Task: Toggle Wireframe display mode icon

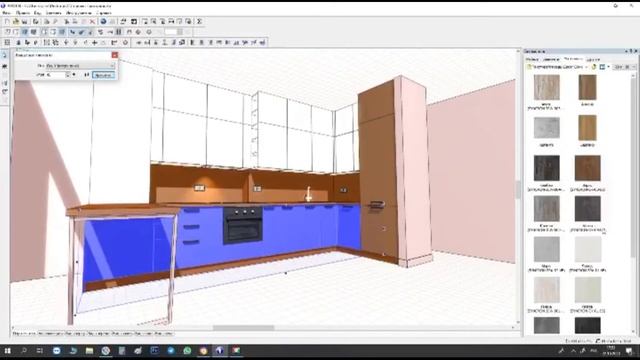Action: click(x=7, y=32)
